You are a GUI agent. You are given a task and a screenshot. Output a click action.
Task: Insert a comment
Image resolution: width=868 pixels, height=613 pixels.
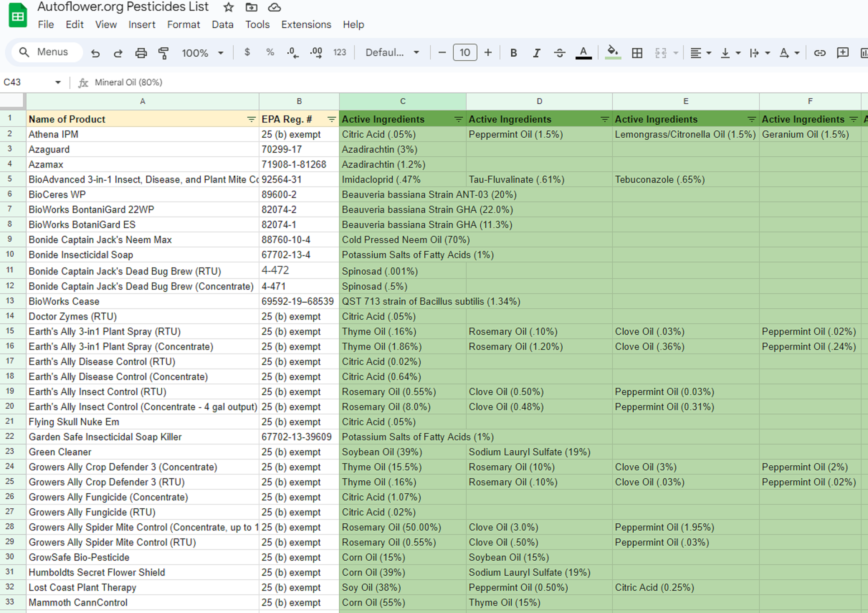coord(843,53)
